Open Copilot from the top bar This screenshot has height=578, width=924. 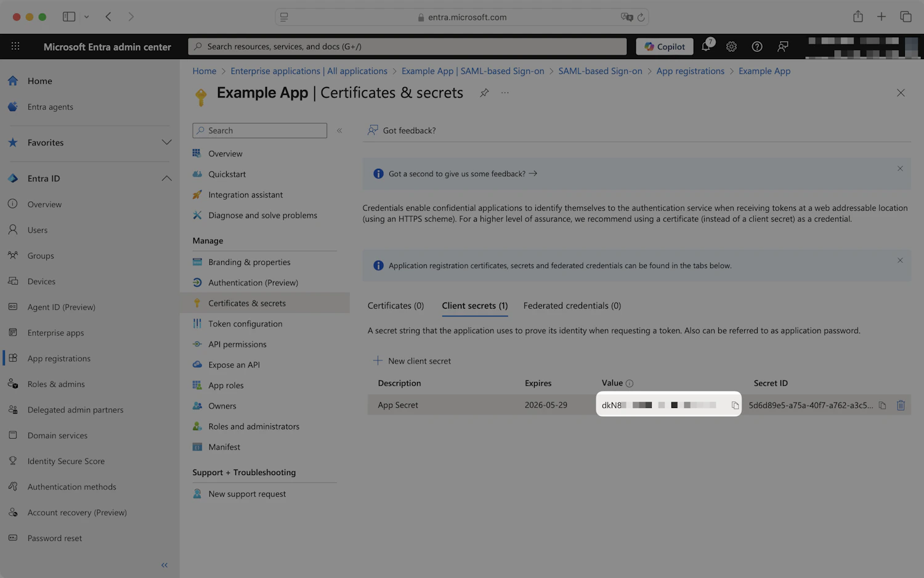[x=665, y=46]
